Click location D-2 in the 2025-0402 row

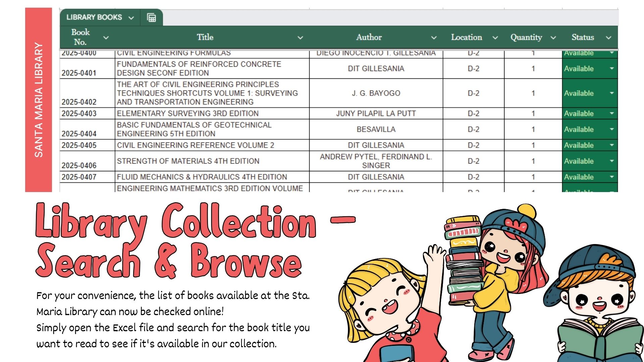[x=474, y=93]
